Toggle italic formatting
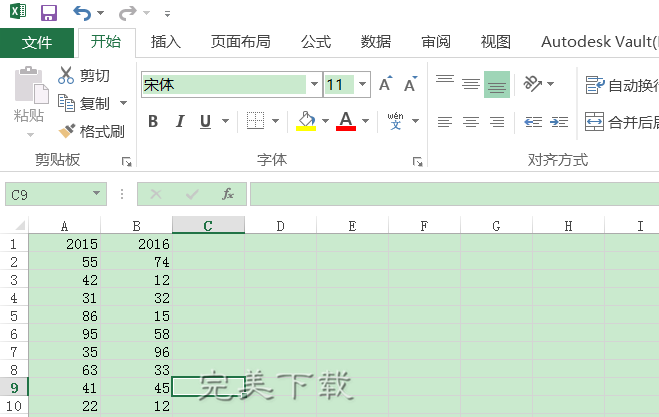This screenshot has width=659, height=417. pos(180,121)
